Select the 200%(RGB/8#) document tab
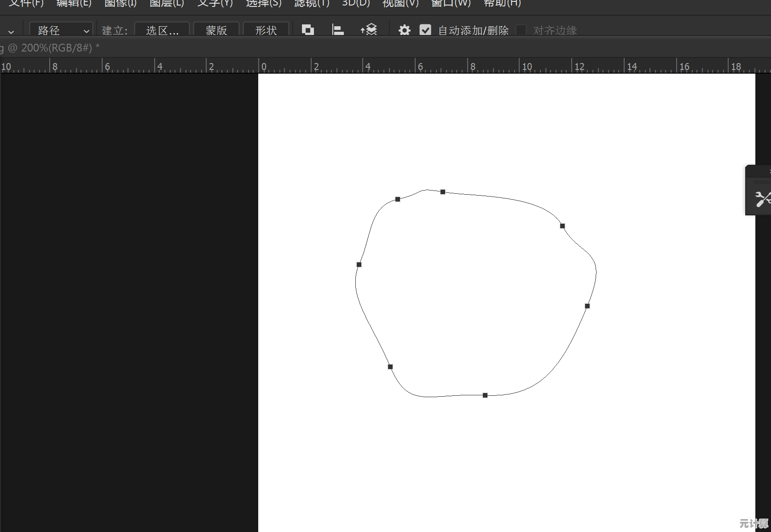771x532 pixels. (51, 48)
